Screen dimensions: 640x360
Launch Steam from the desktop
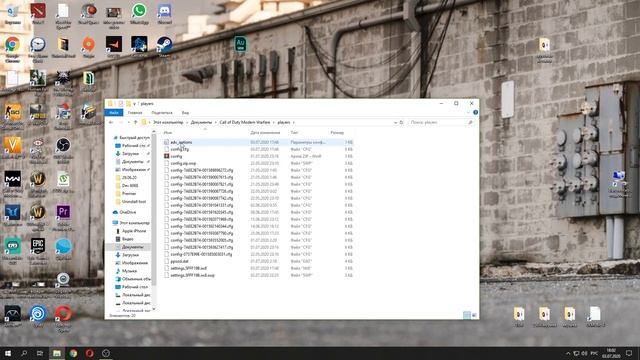click(x=164, y=46)
